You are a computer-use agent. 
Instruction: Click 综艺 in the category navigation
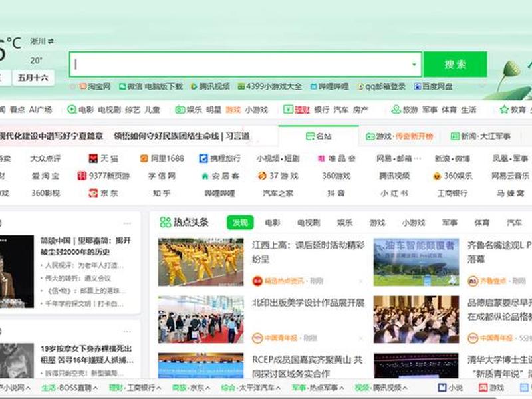point(132,110)
